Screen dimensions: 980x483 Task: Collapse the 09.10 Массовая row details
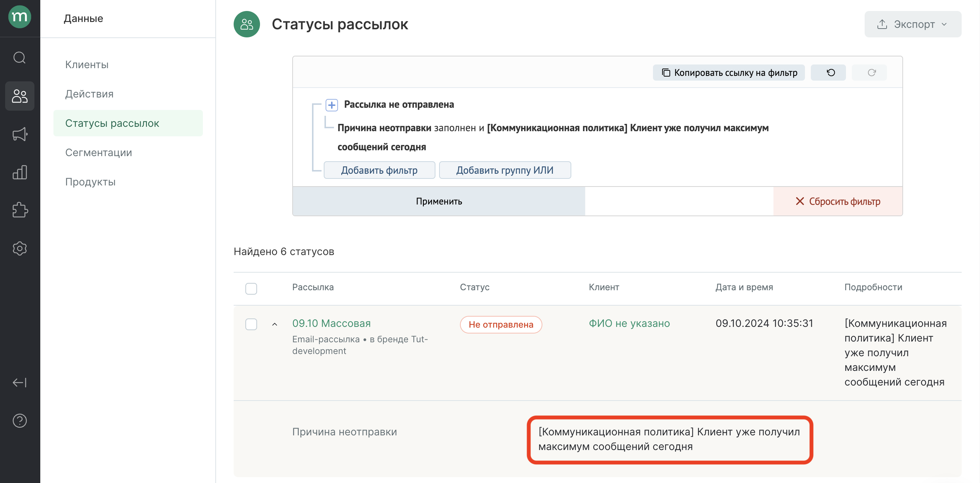[274, 324]
